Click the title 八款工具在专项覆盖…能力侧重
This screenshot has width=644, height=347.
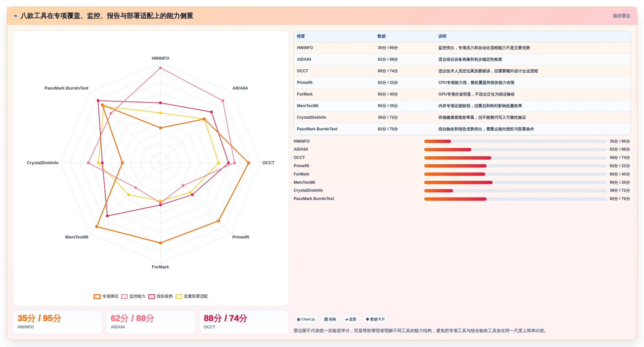click(107, 16)
